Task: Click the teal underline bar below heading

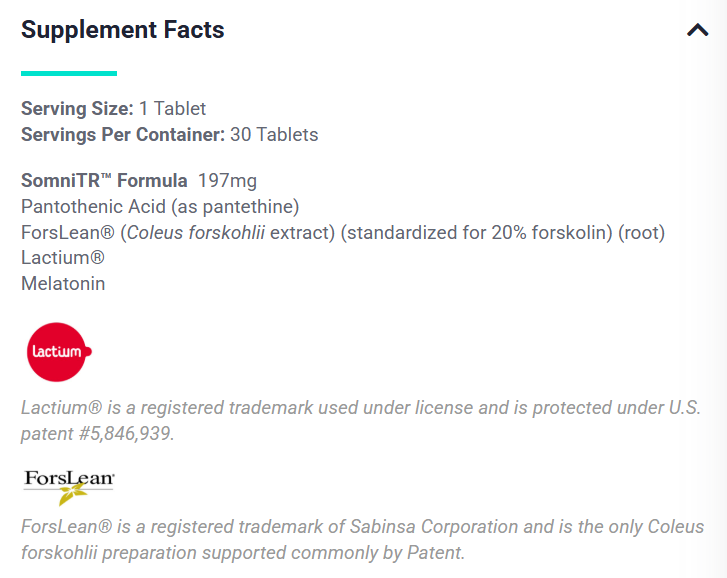Action: pos(69,73)
